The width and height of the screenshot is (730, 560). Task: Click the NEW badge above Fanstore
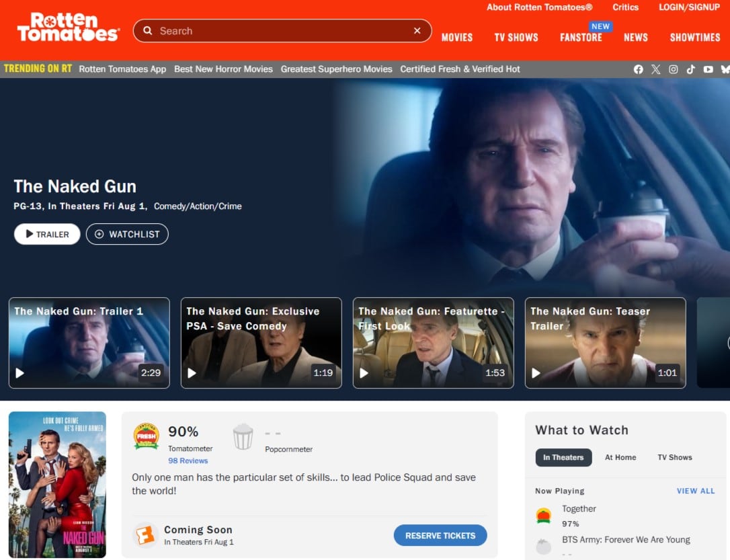[600, 26]
